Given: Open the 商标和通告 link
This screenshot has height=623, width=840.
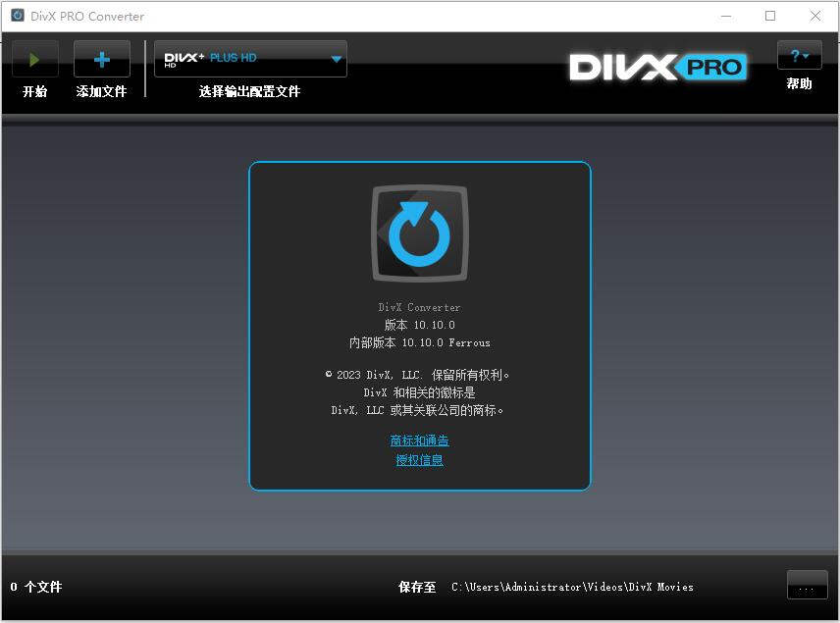Looking at the screenshot, I should tap(419, 441).
